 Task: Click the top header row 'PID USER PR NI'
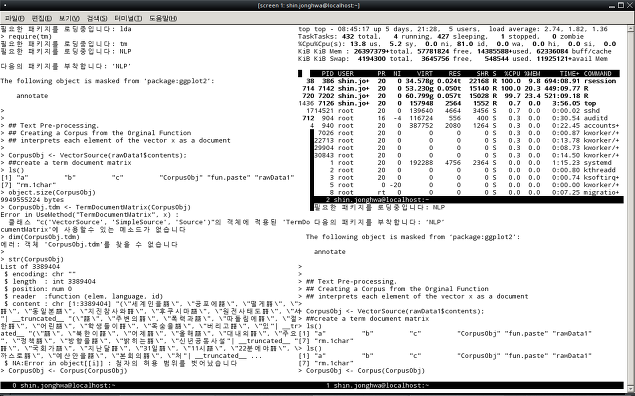tap(465, 74)
